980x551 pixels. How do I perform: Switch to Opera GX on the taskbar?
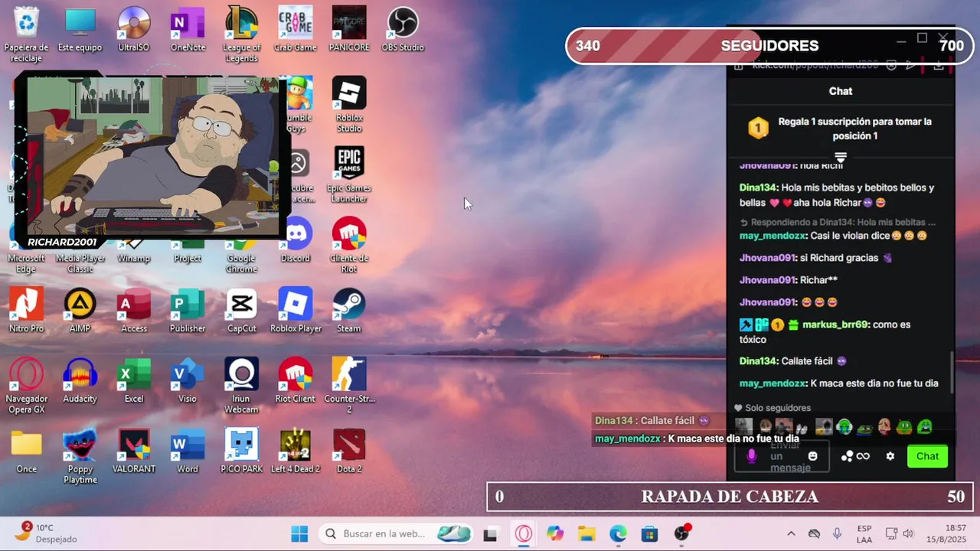[x=524, y=533]
